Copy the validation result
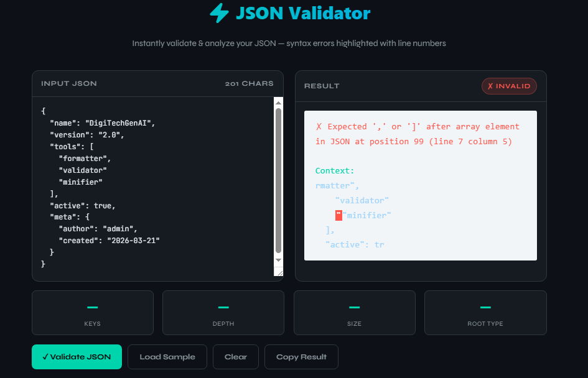This screenshot has height=378, width=588. click(x=301, y=357)
